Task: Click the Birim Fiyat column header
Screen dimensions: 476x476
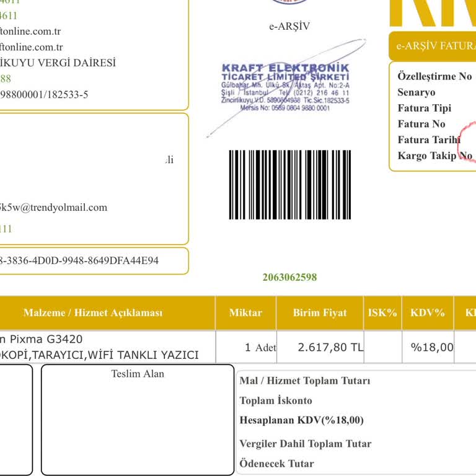Action: pos(320,312)
